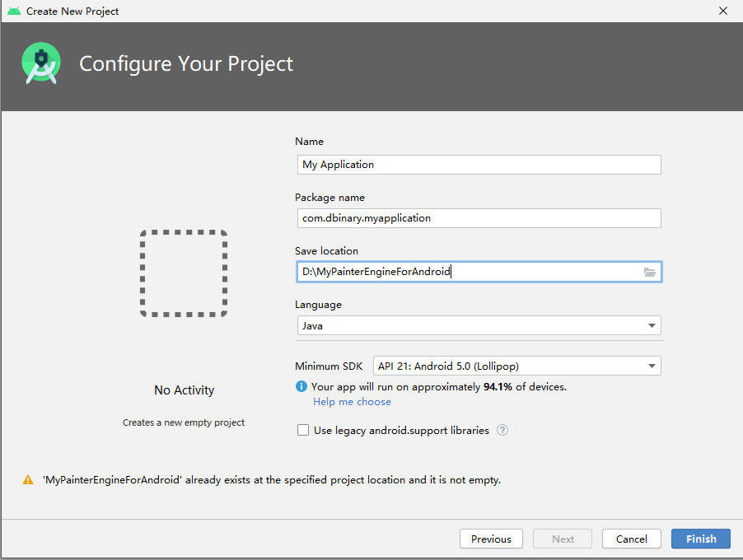Click the Language dropdown arrow

652,326
